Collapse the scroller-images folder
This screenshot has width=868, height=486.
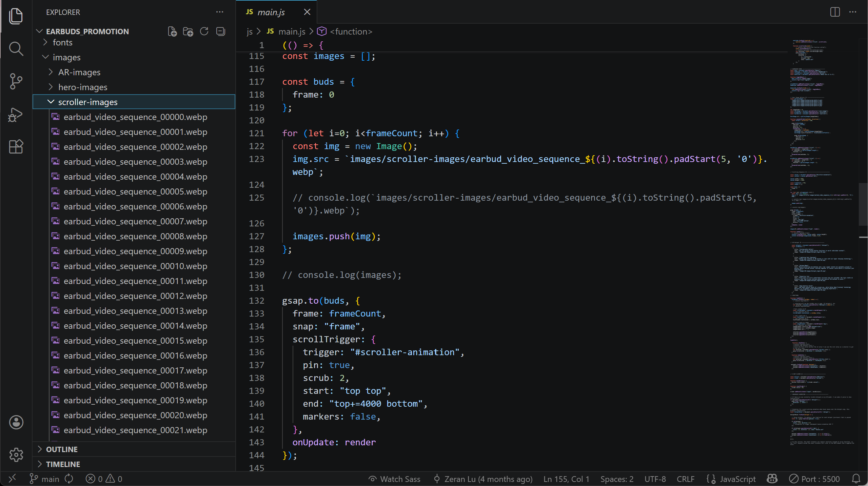pos(87,102)
